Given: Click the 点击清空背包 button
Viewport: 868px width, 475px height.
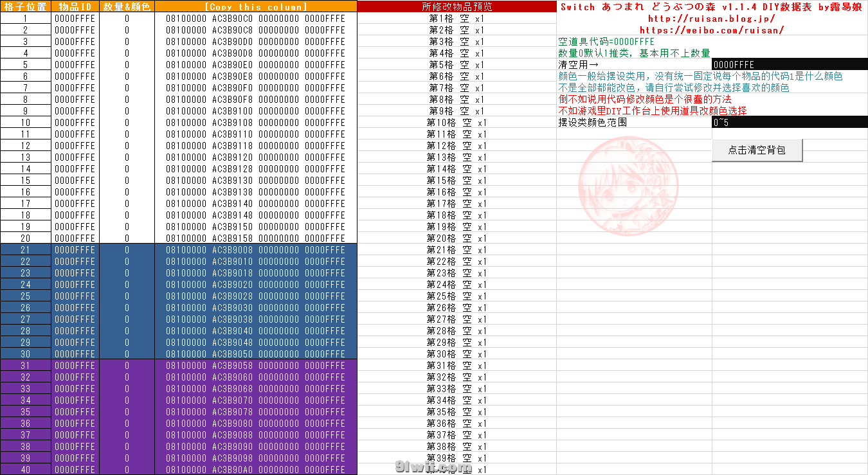Looking at the screenshot, I should [x=757, y=150].
